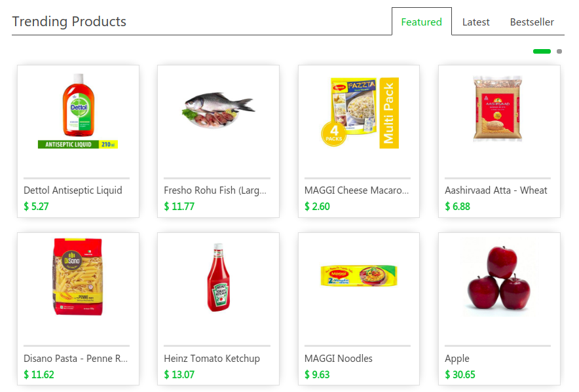
Task: Open the Aashirvaad Atta bag image
Action: pos(498,109)
